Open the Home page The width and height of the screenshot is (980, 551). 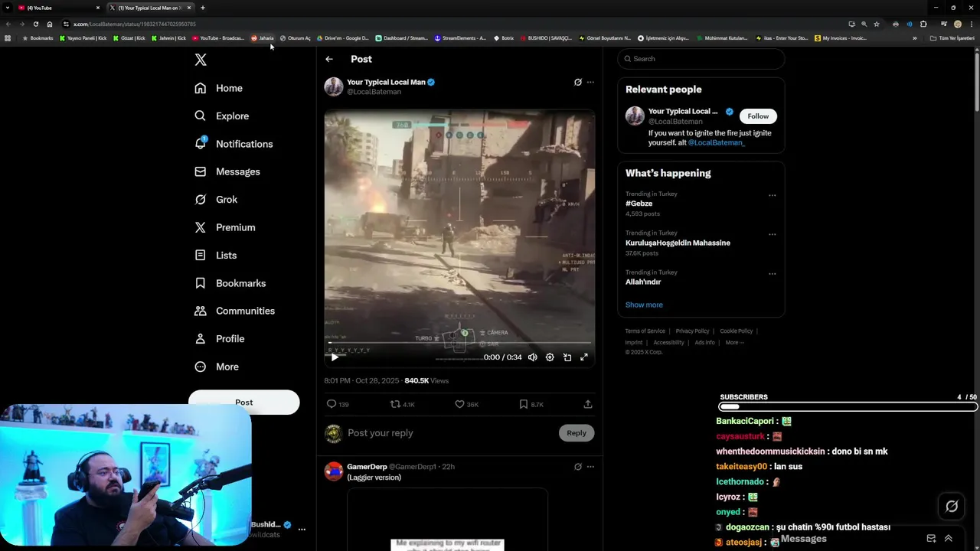tap(218, 88)
